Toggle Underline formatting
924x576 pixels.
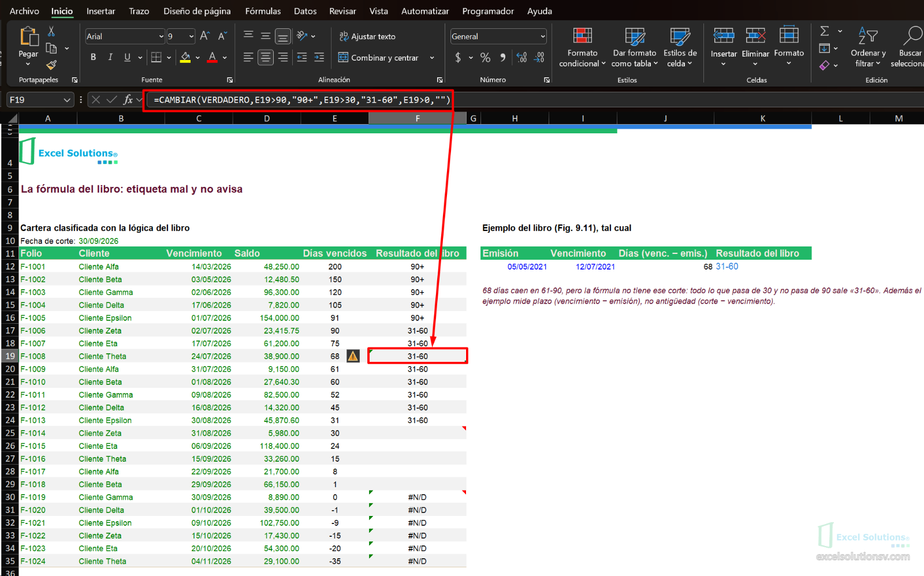[127, 57]
